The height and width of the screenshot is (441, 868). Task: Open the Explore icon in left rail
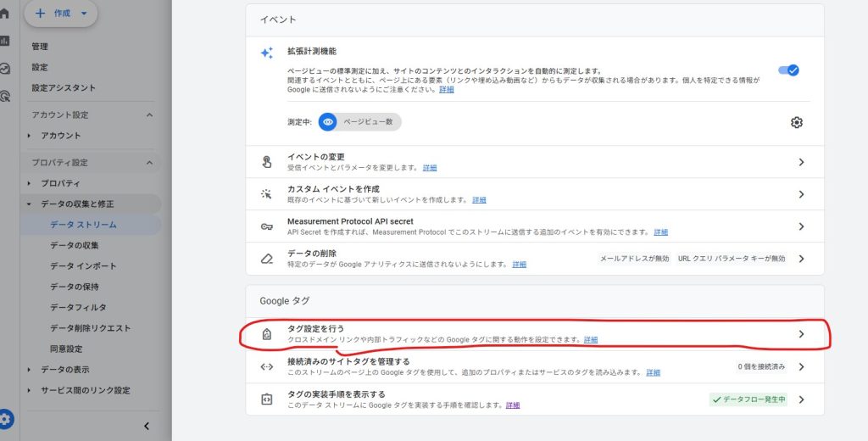(x=5, y=69)
